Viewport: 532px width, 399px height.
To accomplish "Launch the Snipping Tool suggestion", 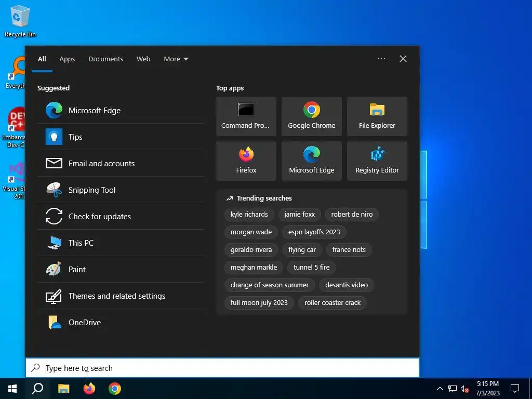I will (121, 190).
